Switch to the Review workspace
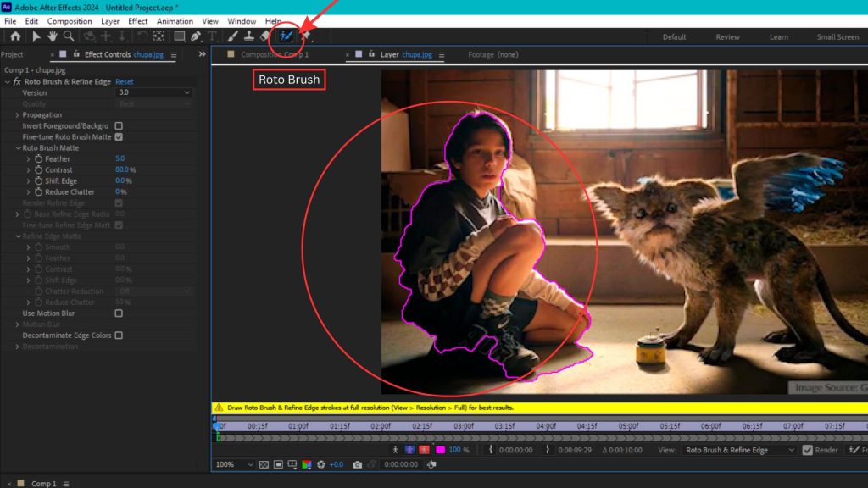 pos(727,37)
